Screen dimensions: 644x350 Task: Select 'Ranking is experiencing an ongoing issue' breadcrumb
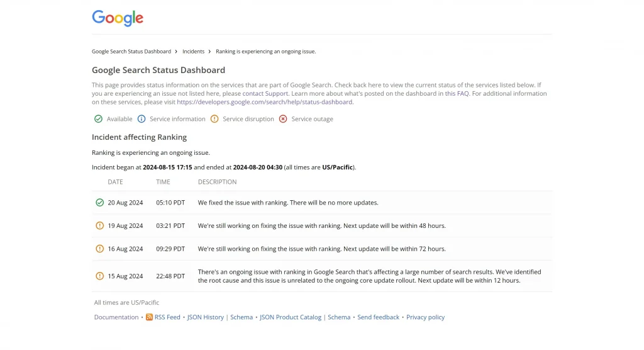point(266,52)
